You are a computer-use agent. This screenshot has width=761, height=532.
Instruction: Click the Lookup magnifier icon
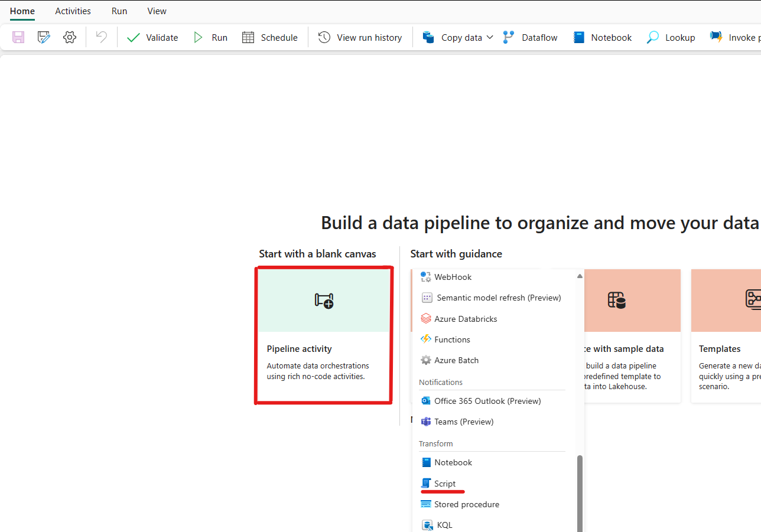point(653,37)
